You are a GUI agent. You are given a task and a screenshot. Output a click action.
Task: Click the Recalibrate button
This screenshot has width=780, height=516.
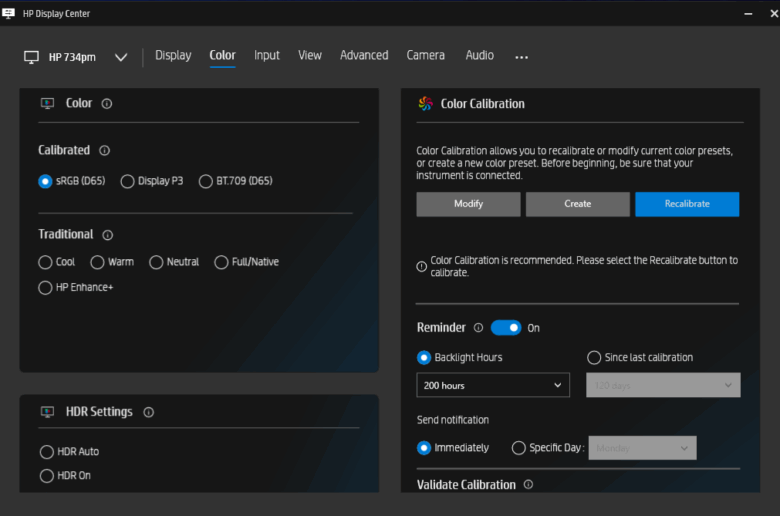point(687,204)
